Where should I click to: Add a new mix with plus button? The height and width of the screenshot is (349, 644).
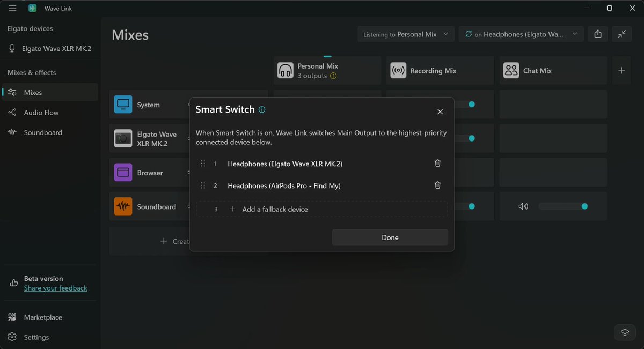coord(621,70)
